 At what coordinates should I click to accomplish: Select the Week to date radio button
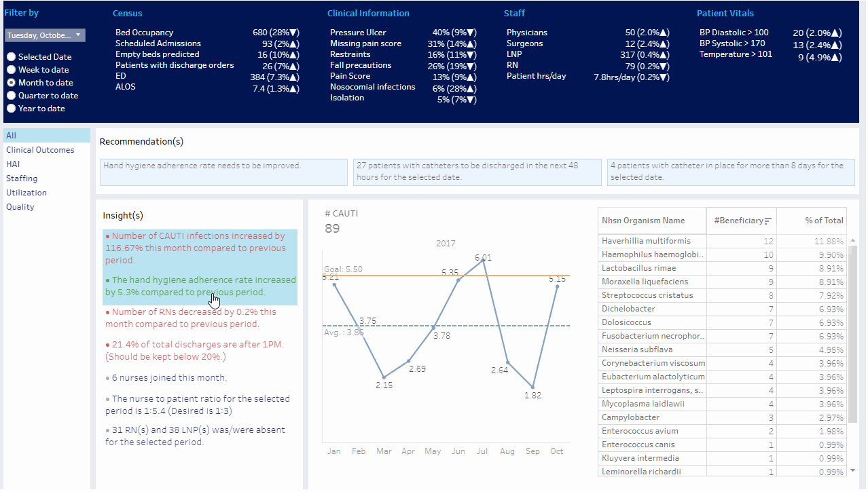11,70
